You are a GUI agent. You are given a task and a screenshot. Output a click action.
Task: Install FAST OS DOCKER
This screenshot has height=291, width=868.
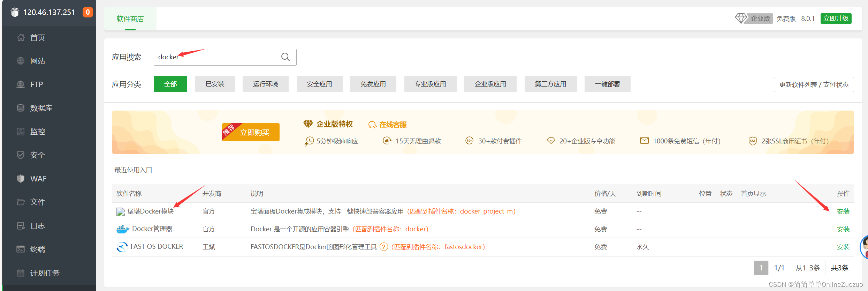tap(843, 247)
